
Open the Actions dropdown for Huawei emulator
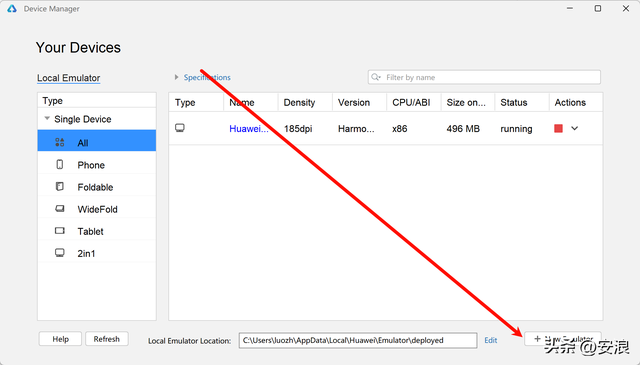coord(574,129)
